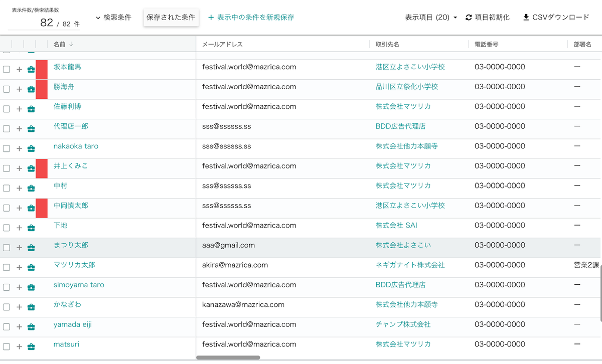The image size is (602, 364).
Task: Click the CSVダウンロード download icon
Action: pos(526,18)
